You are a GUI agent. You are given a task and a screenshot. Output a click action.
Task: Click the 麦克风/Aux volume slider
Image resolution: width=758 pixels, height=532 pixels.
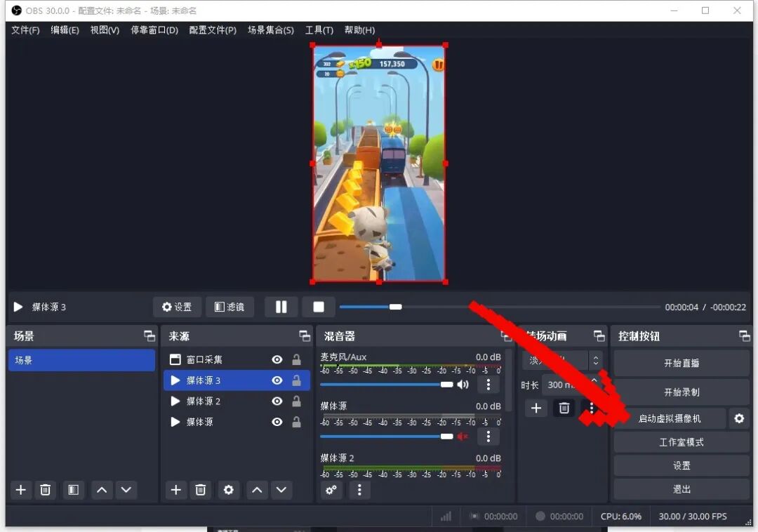pyautogui.click(x=387, y=385)
